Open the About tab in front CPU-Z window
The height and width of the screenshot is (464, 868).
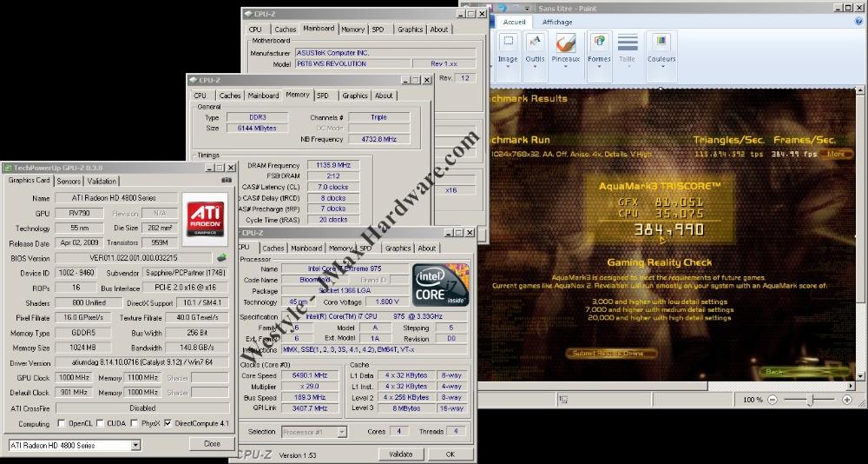tap(427, 249)
